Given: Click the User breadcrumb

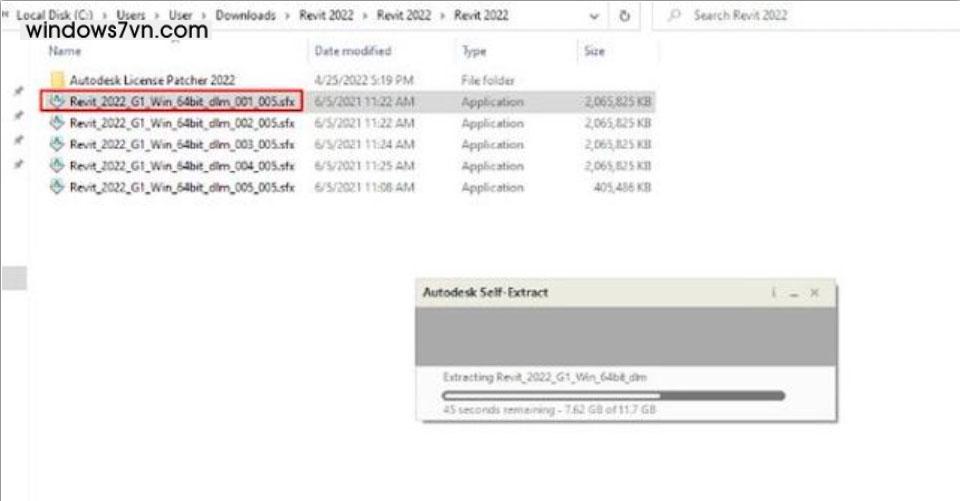Looking at the screenshot, I should click(x=181, y=15).
